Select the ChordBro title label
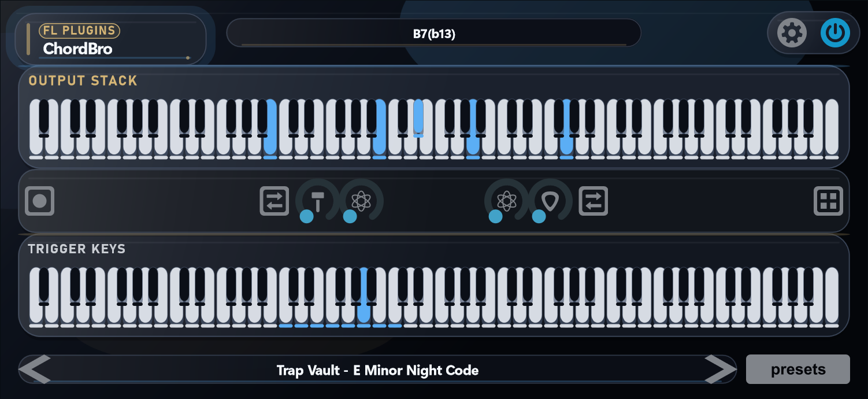Image resolution: width=868 pixels, height=399 pixels. tap(77, 49)
